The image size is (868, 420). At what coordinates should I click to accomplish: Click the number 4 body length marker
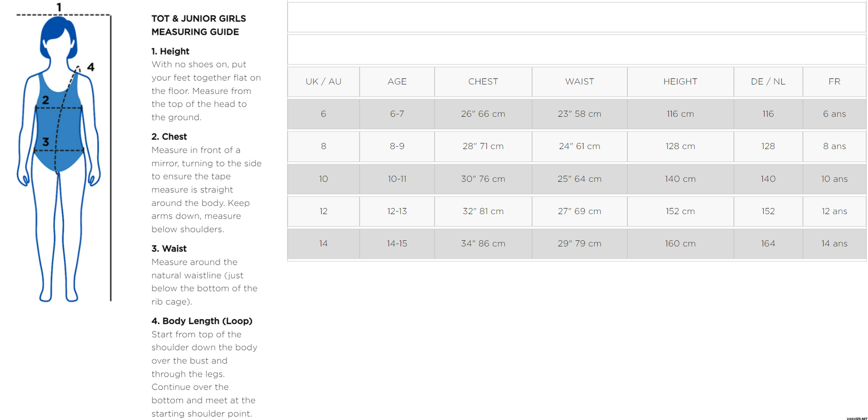(x=91, y=67)
